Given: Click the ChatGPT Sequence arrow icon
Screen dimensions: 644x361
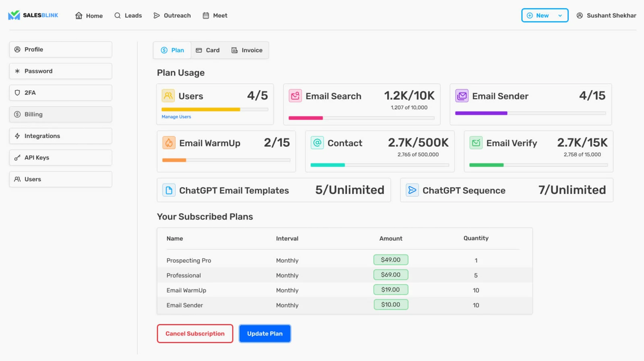Looking at the screenshot, I should coord(412,190).
